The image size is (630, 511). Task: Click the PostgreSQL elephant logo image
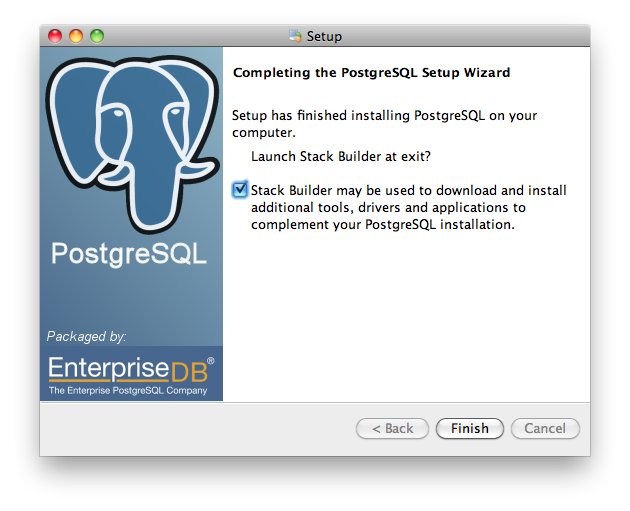coord(132,144)
